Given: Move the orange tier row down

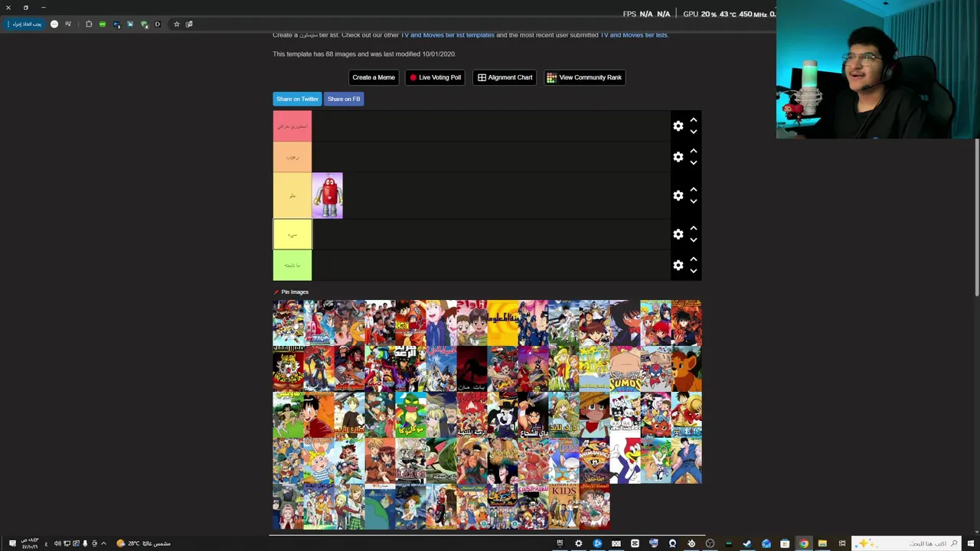Looking at the screenshot, I should (x=694, y=162).
